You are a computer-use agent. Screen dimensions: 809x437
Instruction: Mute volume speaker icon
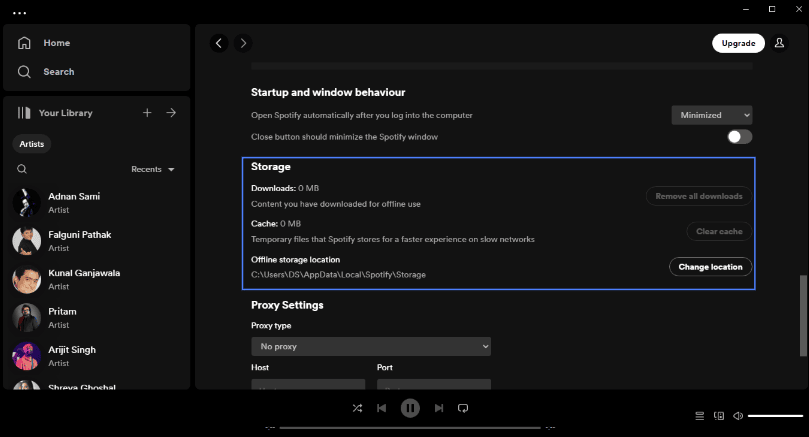738,416
